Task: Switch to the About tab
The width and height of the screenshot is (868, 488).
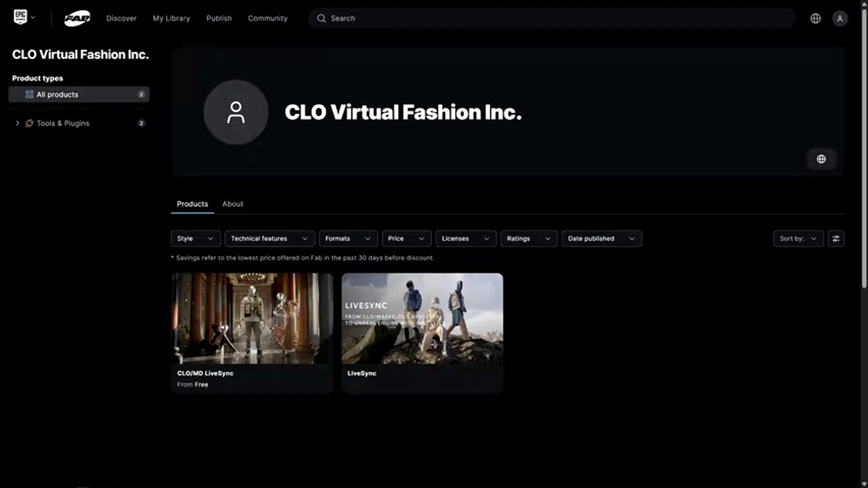Action: click(x=233, y=204)
